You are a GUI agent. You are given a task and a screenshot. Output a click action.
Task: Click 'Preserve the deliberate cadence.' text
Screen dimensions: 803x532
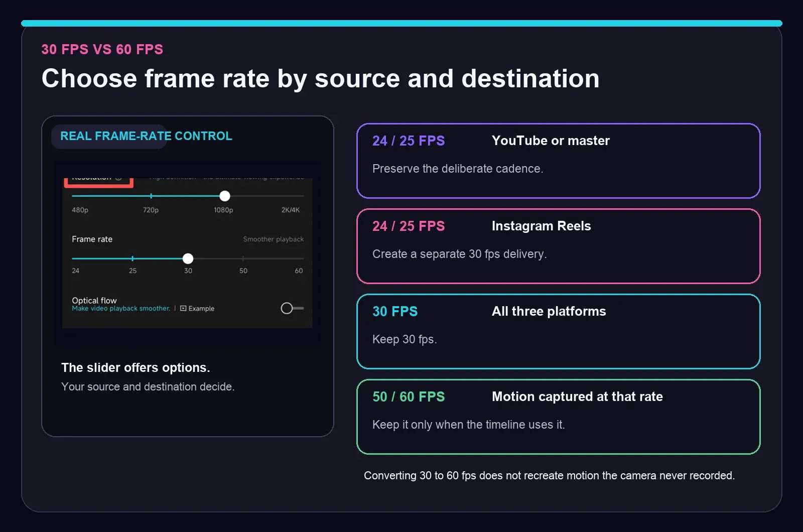click(458, 169)
